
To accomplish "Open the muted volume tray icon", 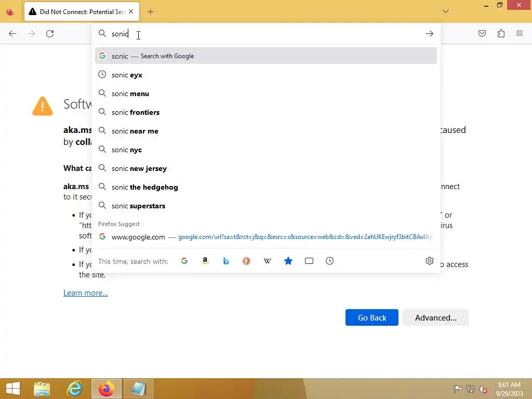I will (483, 389).
